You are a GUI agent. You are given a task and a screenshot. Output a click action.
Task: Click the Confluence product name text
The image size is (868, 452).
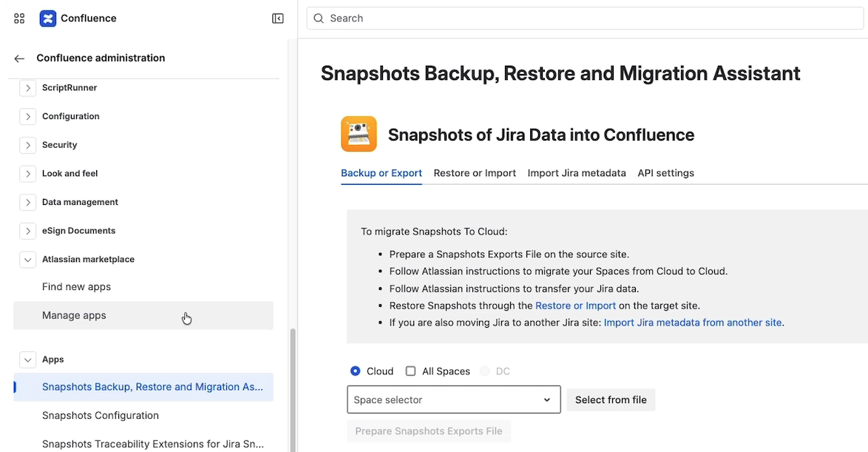[89, 18]
